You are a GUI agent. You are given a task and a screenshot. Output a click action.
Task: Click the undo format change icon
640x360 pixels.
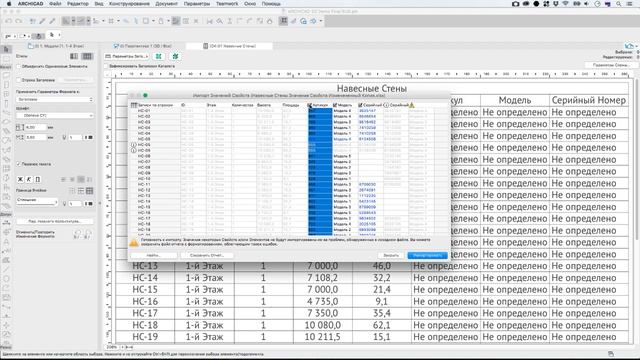click(x=78, y=234)
